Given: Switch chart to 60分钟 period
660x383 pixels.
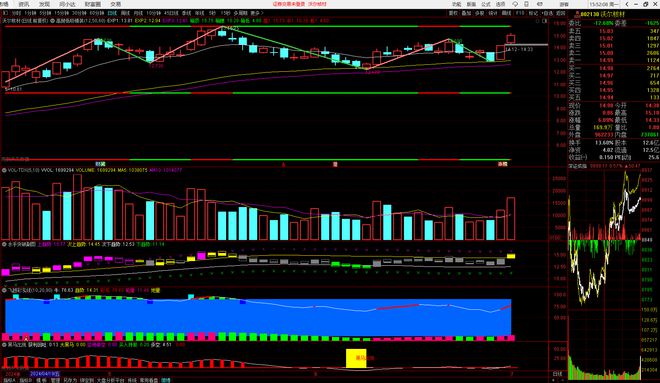Looking at the screenshot, I should [97, 13].
